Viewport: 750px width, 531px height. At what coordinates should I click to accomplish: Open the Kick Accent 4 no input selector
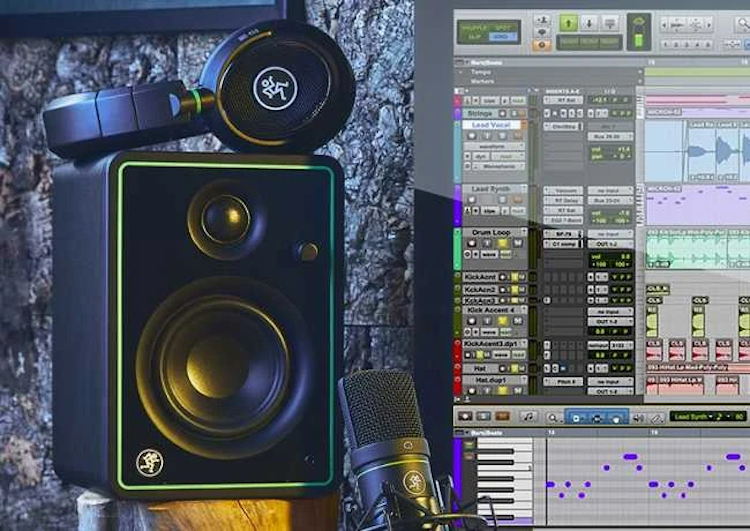(609, 312)
